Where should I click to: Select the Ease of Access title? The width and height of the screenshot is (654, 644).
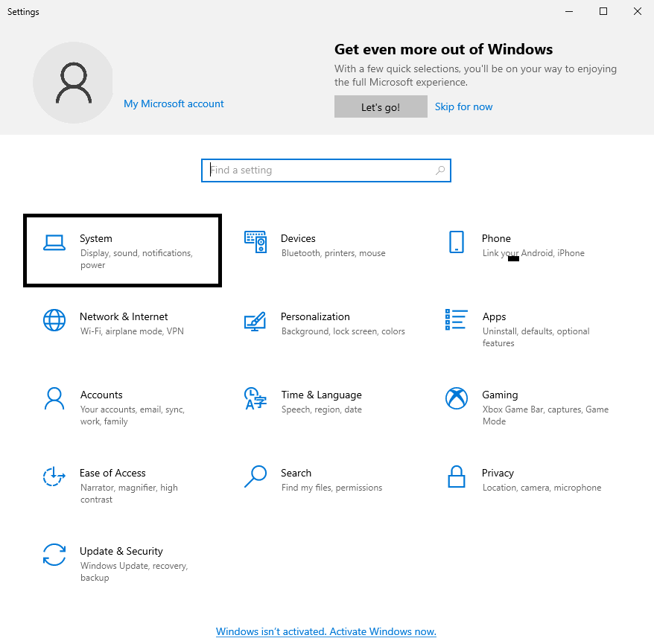(112, 473)
